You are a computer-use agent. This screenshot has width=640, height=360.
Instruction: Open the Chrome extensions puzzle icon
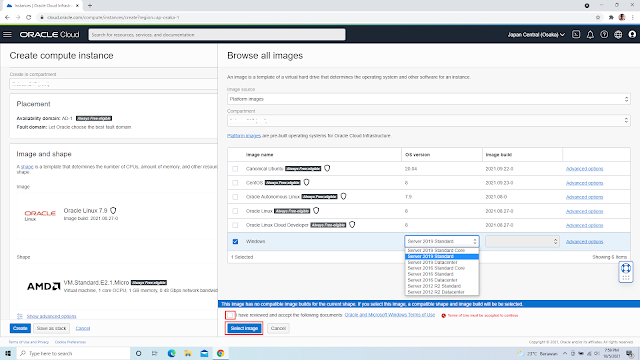(x=611, y=17)
